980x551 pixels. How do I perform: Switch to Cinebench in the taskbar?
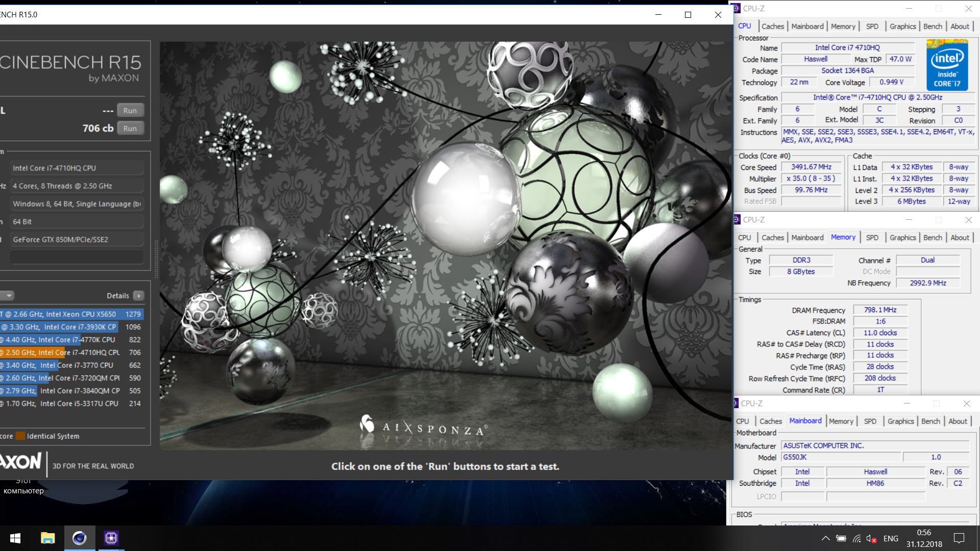click(x=79, y=538)
